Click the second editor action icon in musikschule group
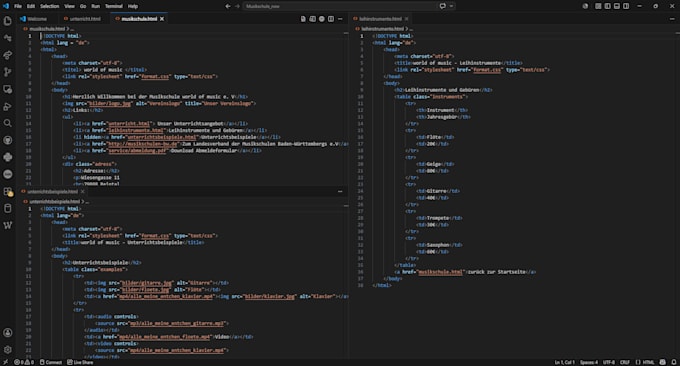The image size is (680, 366). tap(312, 19)
